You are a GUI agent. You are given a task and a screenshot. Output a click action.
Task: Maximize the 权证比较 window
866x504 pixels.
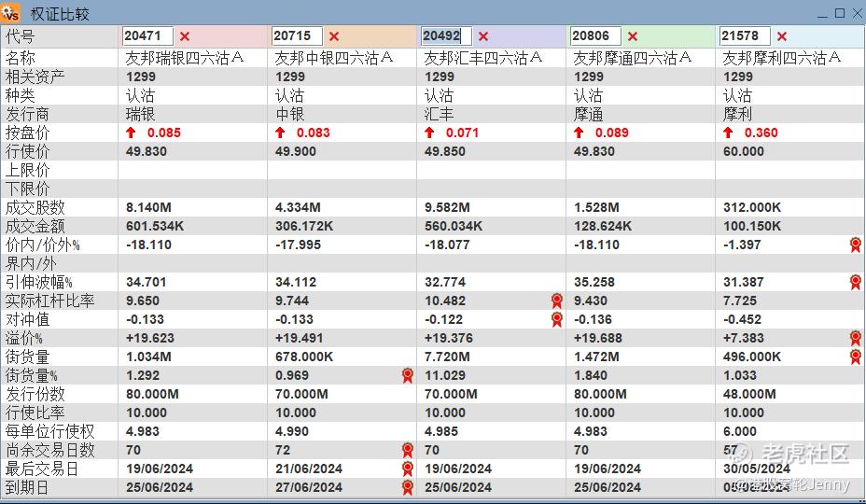[x=840, y=13]
